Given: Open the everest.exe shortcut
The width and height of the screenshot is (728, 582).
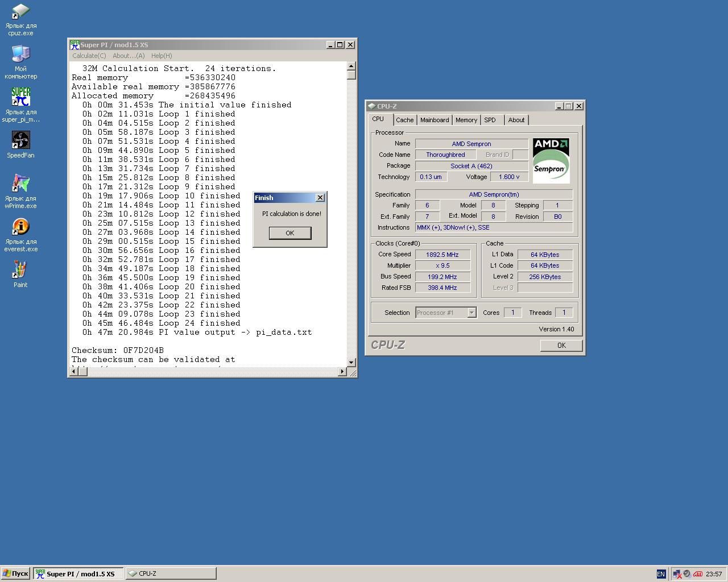Looking at the screenshot, I should coord(20,235).
